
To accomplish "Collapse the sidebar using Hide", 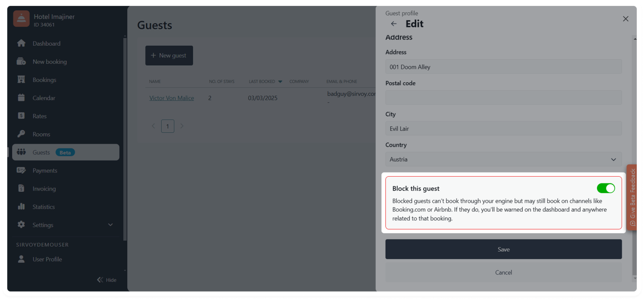I will click(x=107, y=280).
